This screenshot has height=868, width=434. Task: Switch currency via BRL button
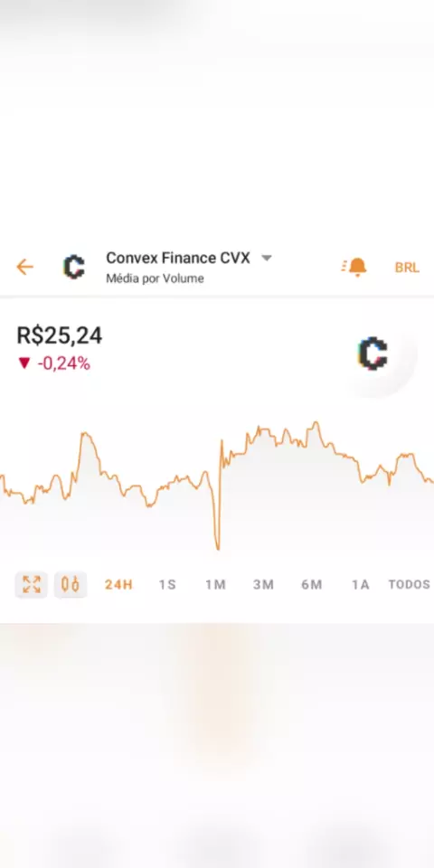point(407,268)
